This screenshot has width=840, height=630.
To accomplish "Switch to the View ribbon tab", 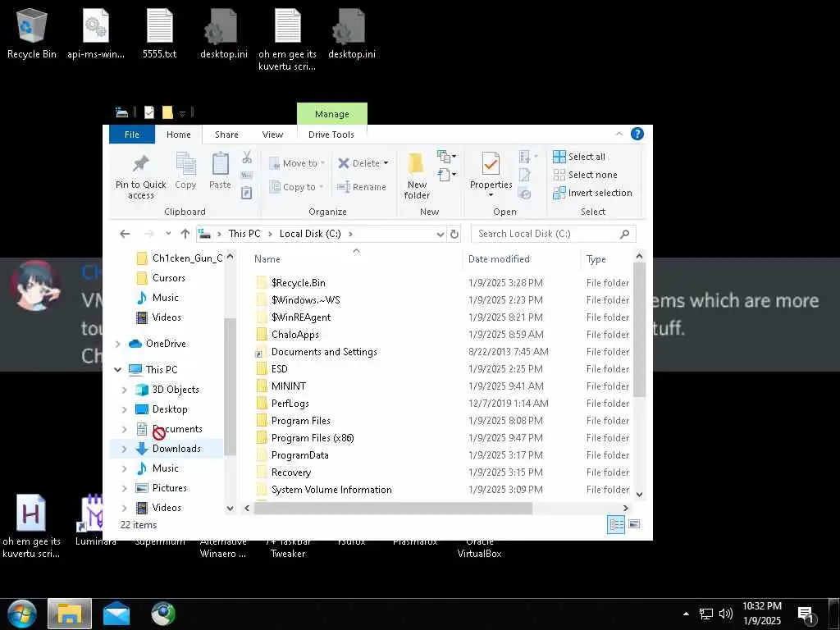I will pyautogui.click(x=272, y=135).
